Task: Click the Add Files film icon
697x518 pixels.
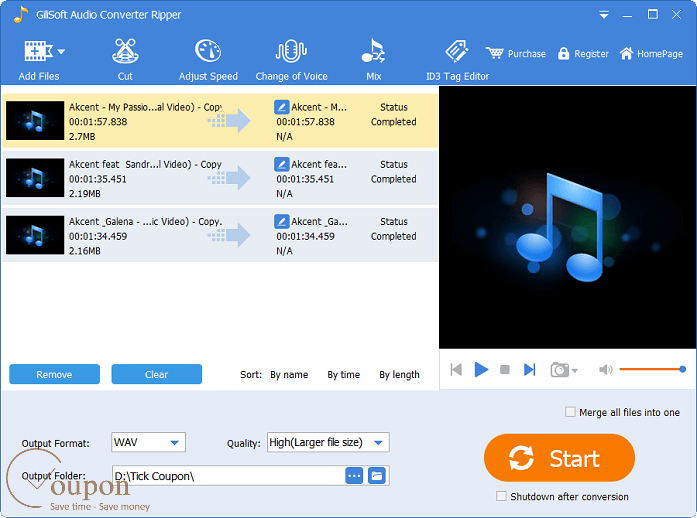Action: point(38,51)
